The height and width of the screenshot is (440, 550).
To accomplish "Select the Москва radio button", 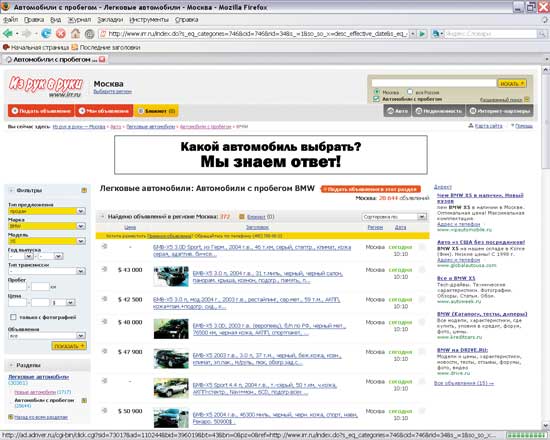I will click(x=377, y=92).
